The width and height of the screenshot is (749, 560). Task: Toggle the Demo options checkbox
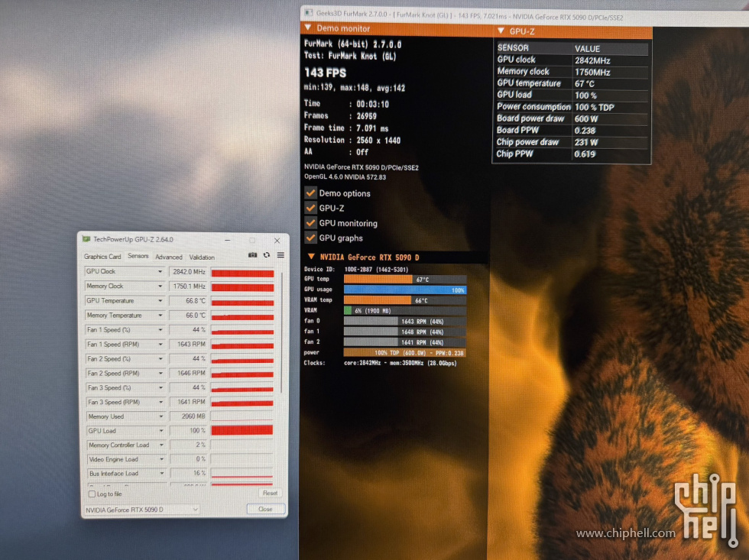pos(310,193)
